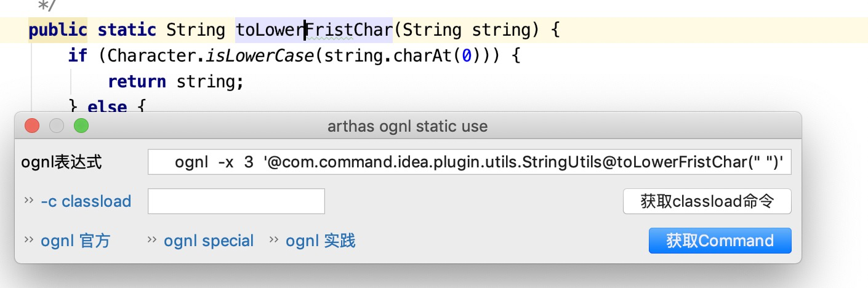Click the chevron icon before ognl 实践
The height and width of the screenshot is (288, 868).
coord(273,240)
